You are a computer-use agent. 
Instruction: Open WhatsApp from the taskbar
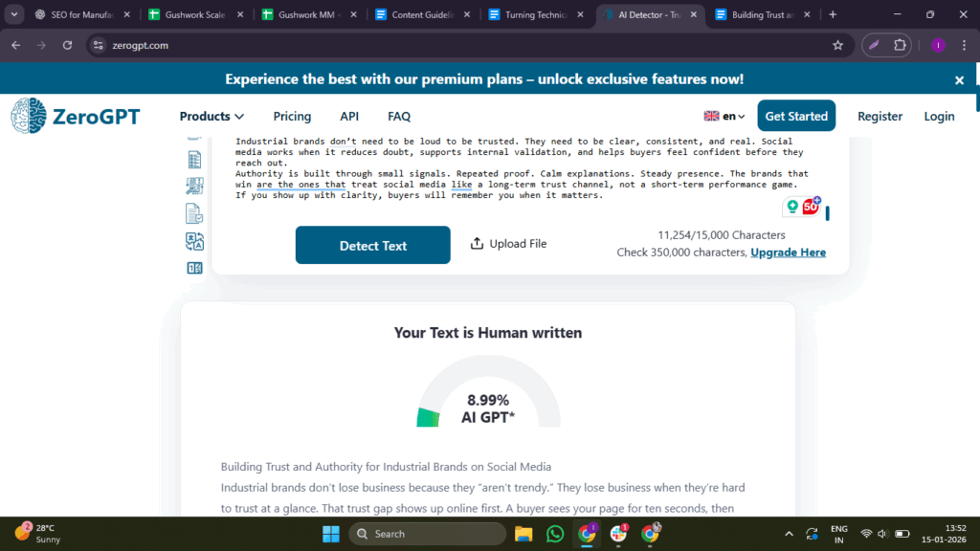click(555, 534)
